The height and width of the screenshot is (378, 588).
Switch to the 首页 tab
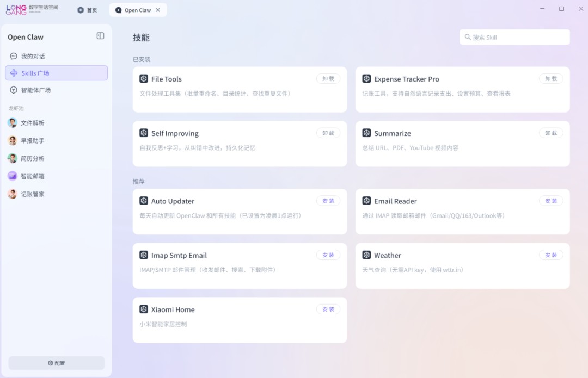87,10
